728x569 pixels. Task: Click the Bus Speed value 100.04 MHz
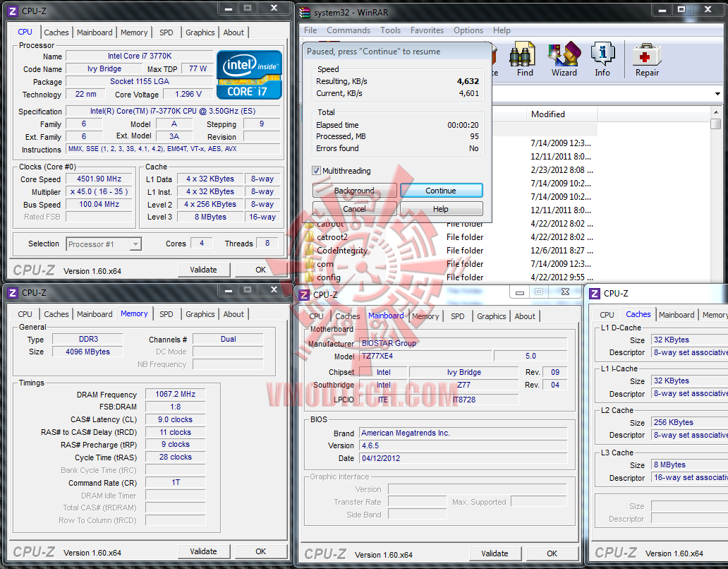99,204
